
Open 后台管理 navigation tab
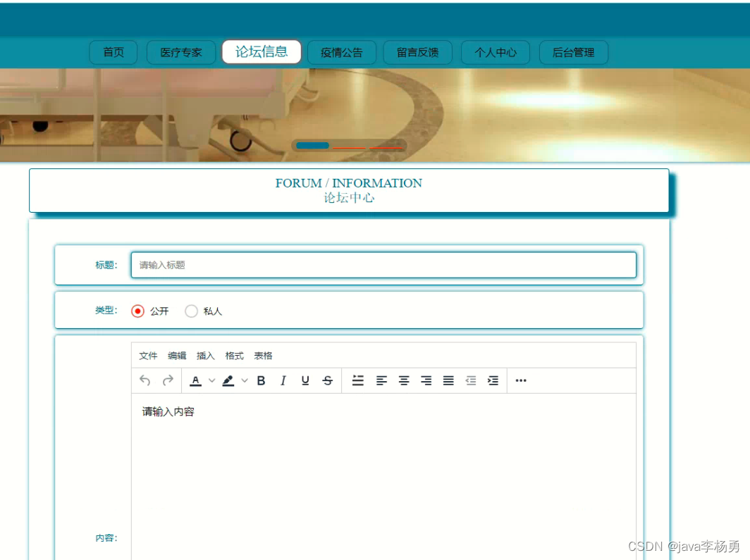pyautogui.click(x=574, y=52)
